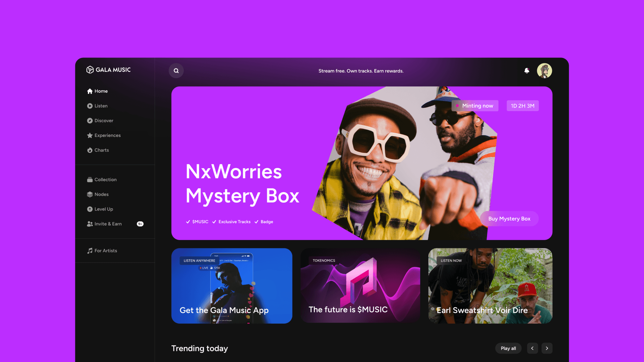Viewport: 644px width, 362px height.
Task: Click the Discover compass icon in sidebar
Action: pos(90,121)
